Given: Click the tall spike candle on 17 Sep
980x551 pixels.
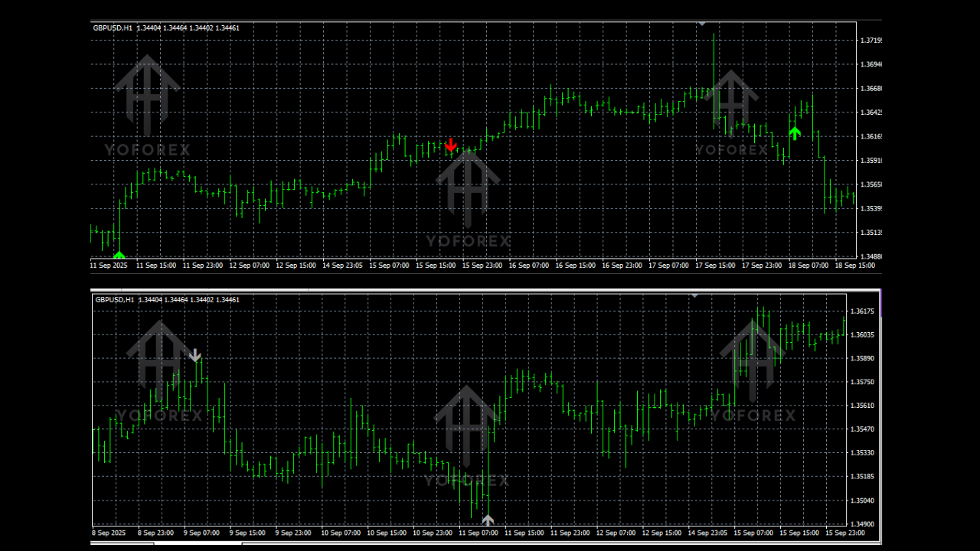Looking at the screenshot, I should point(714,77).
